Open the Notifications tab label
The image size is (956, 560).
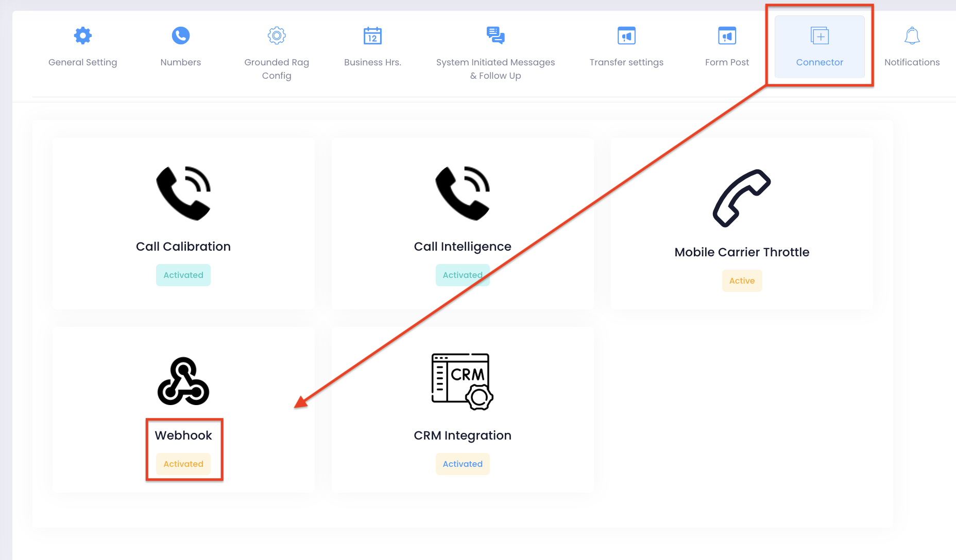pyautogui.click(x=912, y=62)
